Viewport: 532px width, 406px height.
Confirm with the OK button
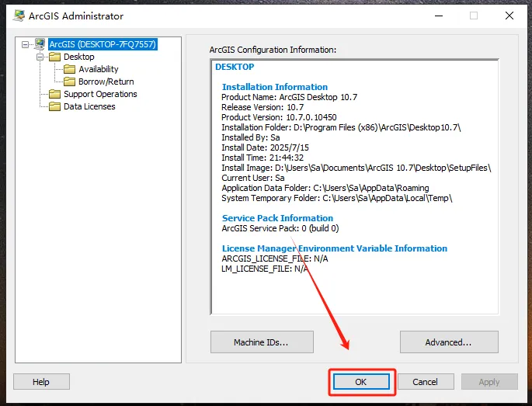[x=361, y=382]
